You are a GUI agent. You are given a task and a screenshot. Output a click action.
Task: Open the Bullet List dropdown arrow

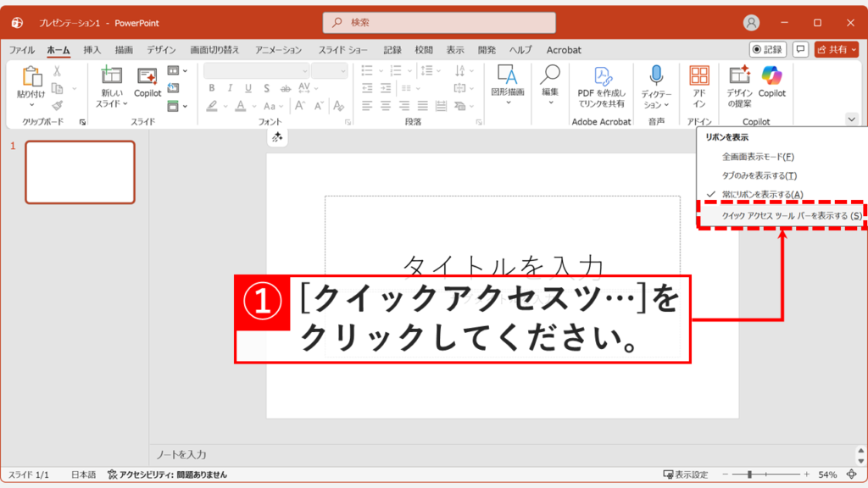[x=380, y=70]
